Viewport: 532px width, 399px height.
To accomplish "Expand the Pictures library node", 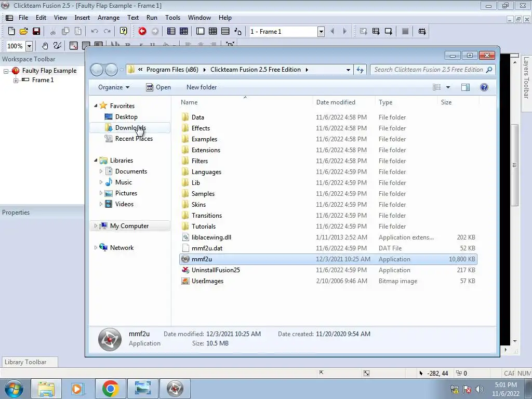I will click(101, 193).
